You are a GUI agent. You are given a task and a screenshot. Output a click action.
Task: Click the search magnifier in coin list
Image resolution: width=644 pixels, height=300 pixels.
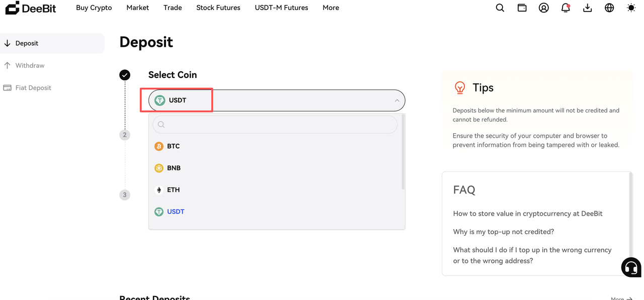pos(161,125)
